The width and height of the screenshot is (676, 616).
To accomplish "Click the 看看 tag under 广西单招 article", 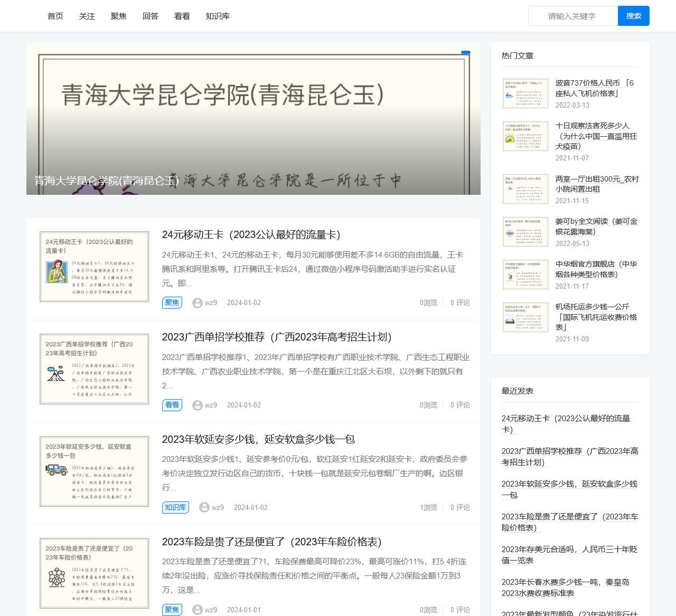I will (172, 405).
